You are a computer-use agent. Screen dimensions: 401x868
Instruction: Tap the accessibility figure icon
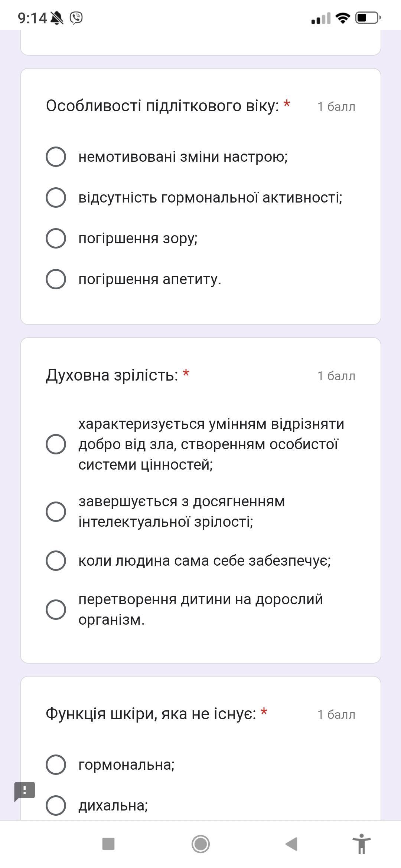point(361,844)
